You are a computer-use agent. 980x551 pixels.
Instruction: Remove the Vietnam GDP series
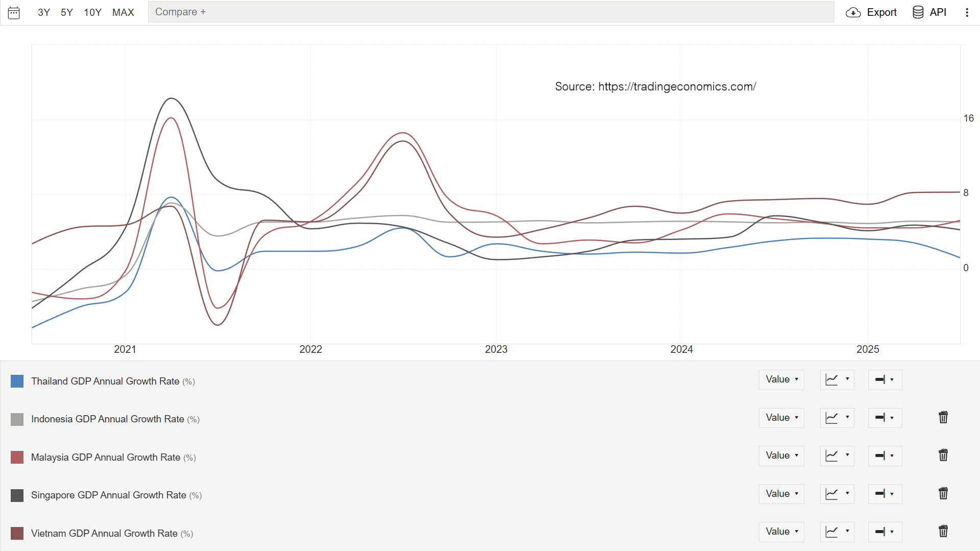pos(943,532)
